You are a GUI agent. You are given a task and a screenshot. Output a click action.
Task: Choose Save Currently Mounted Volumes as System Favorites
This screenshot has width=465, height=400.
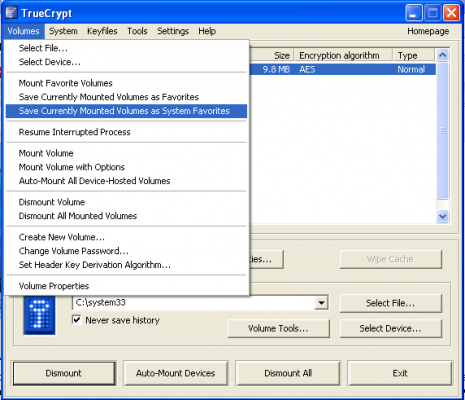126,111
